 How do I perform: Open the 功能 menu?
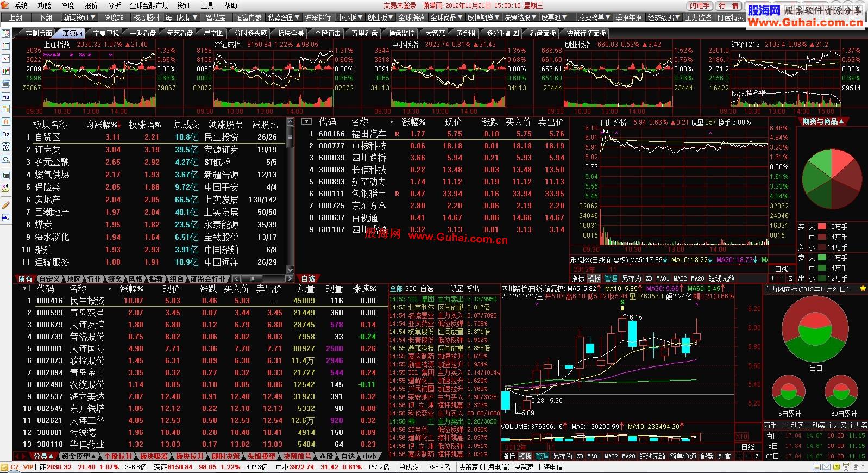44,5
